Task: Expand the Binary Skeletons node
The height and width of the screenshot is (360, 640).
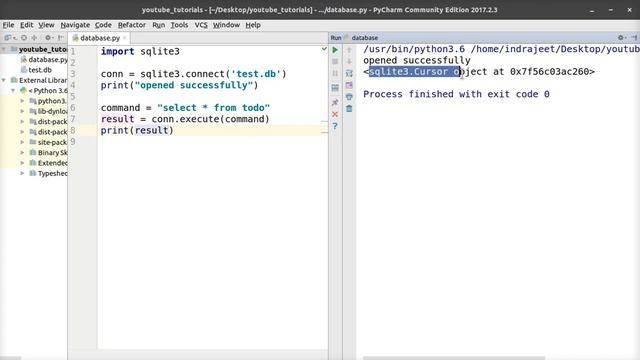Action: pyautogui.click(x=22, y=153)
